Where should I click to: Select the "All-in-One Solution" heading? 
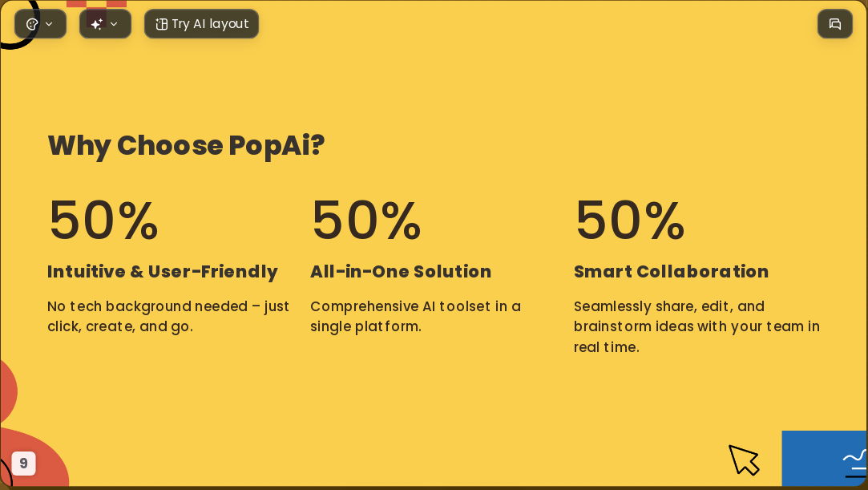point(401,271)
